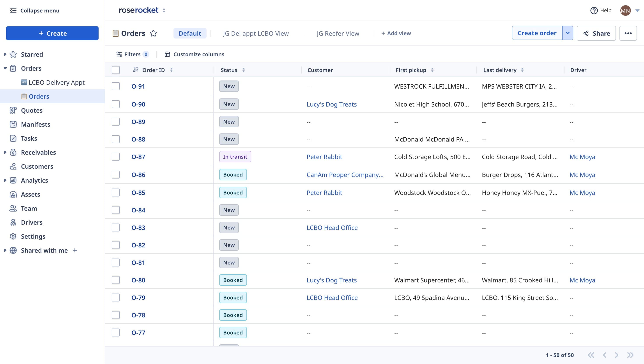
Task: Check the box for order O-87
Action: 116,157
